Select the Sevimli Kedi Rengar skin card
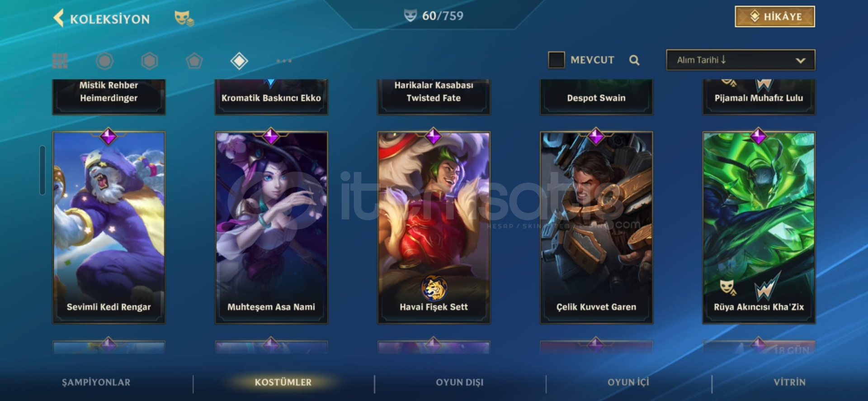This screenshot has height=401, width=868. pos(109,227)
